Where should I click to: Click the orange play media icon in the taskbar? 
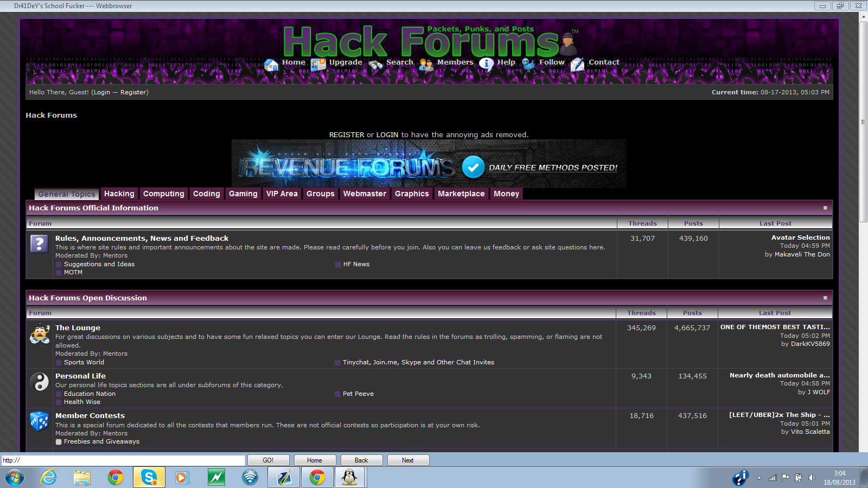(x=182, y=478)
